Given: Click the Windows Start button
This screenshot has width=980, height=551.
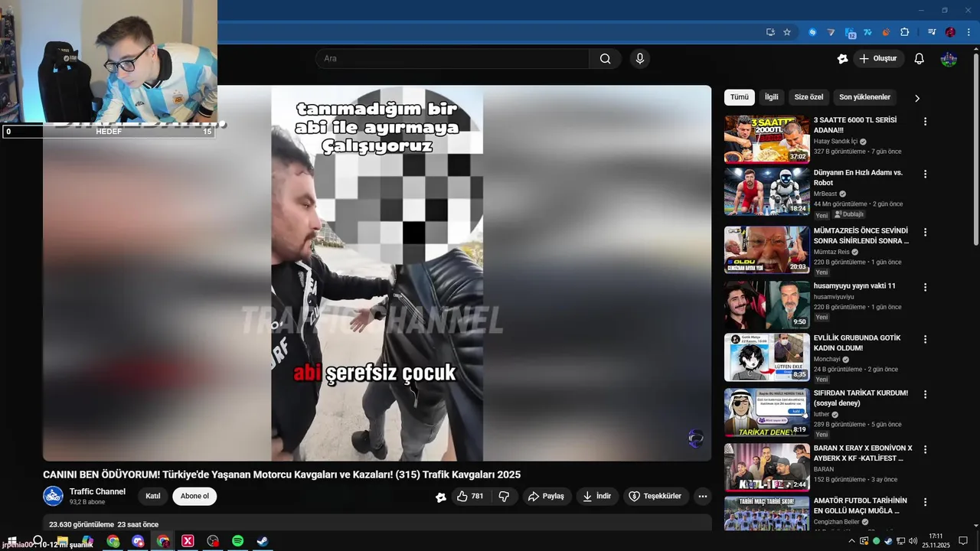Looking at the screenshot, I should [11, 541].
